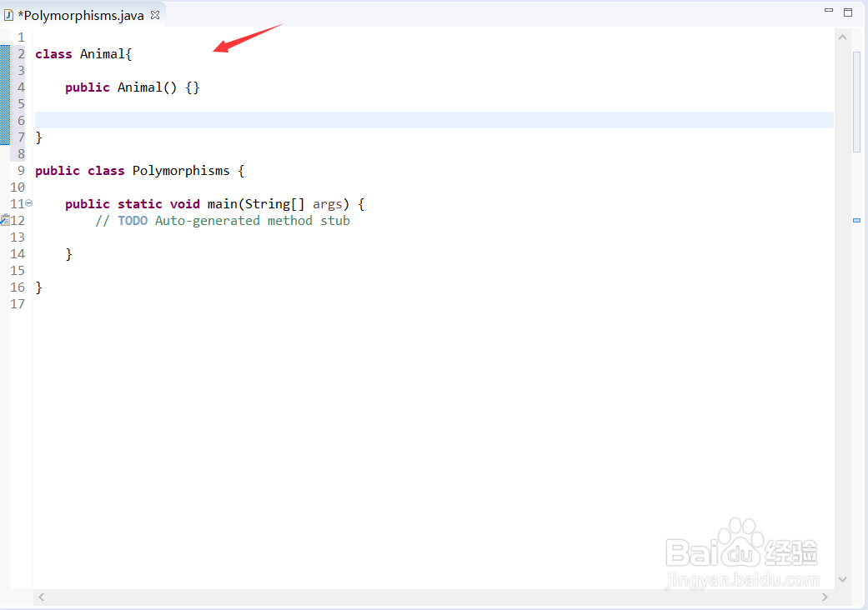Click the task marker icon at line 12

[5, 219]
